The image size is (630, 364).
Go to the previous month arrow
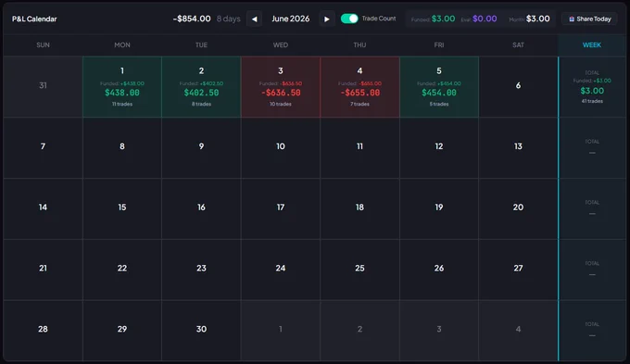tap(255, 19)
